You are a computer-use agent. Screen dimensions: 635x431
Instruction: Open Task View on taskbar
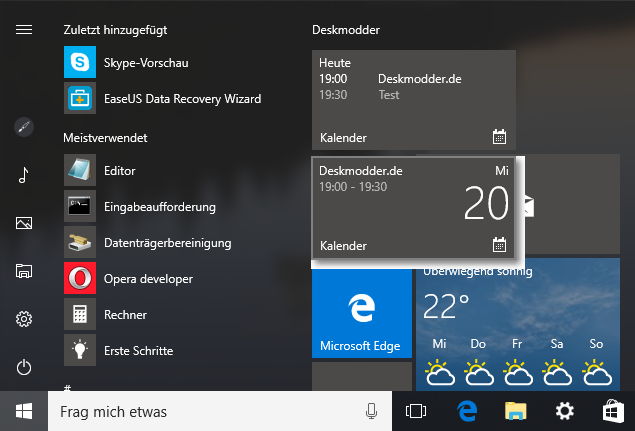416,411
